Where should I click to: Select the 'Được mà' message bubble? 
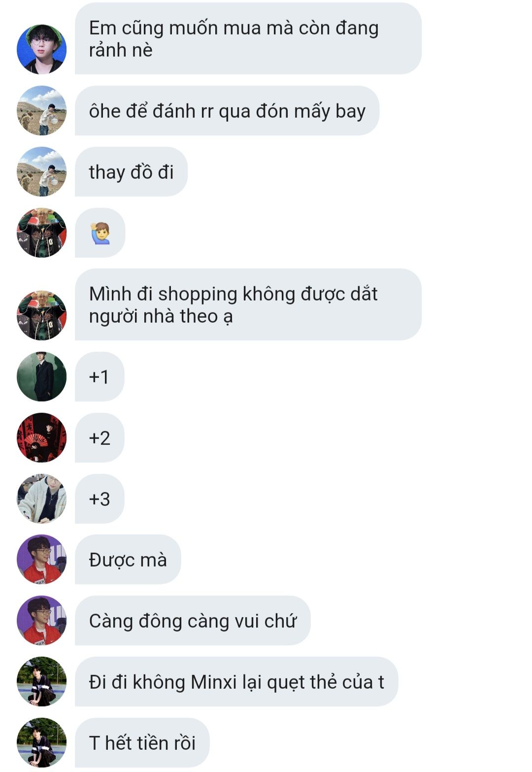click(128, 559)
